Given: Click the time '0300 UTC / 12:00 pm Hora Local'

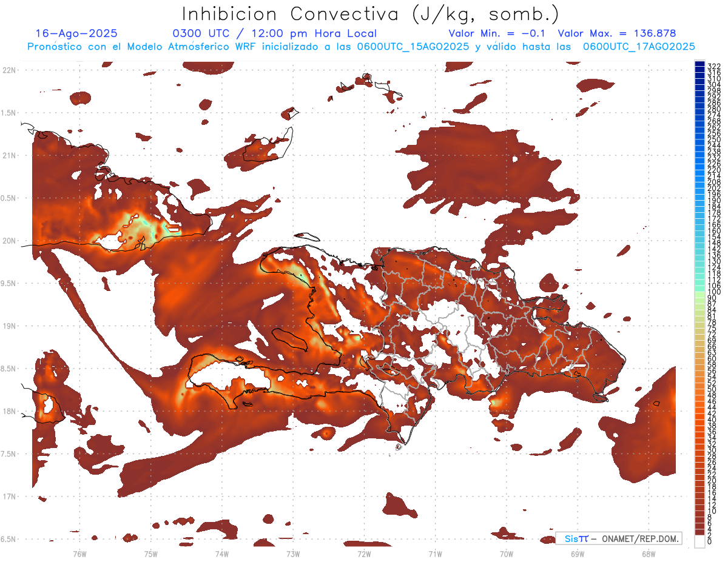Looking at the screenshot, I should point(274,34).
